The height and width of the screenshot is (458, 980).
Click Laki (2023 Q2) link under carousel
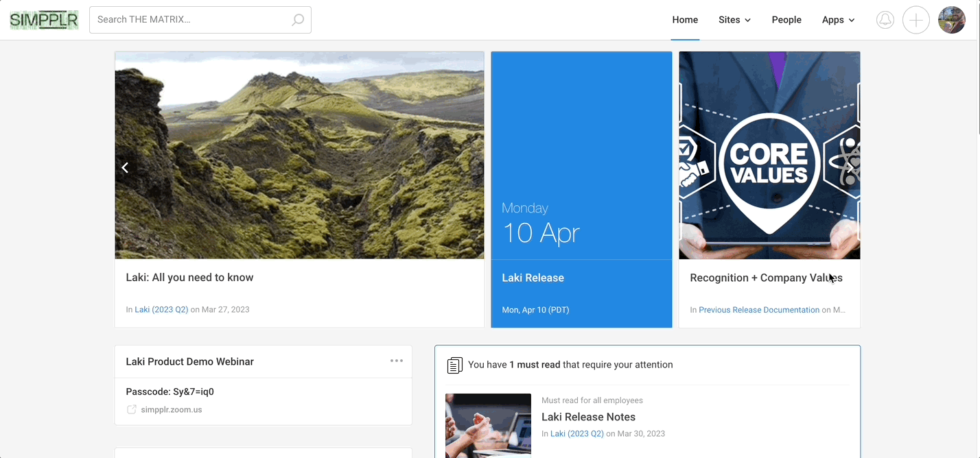click(161, 310)
